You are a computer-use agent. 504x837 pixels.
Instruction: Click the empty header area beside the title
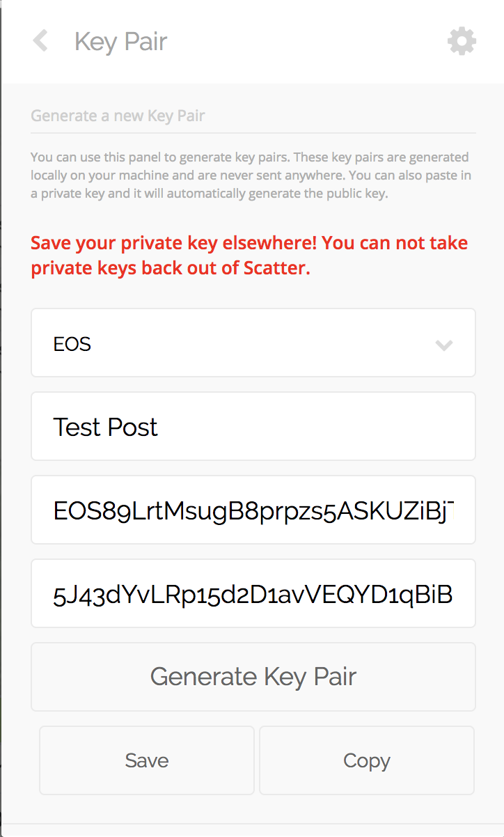pos(306,42)
